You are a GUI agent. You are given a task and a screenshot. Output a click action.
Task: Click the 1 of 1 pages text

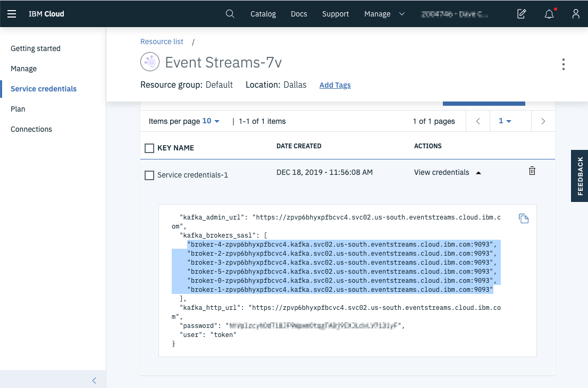[434, 121]
